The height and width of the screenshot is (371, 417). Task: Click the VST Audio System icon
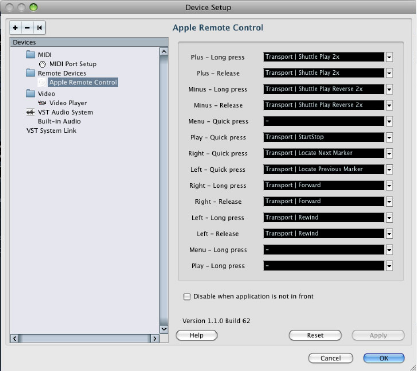click(30, 112)
